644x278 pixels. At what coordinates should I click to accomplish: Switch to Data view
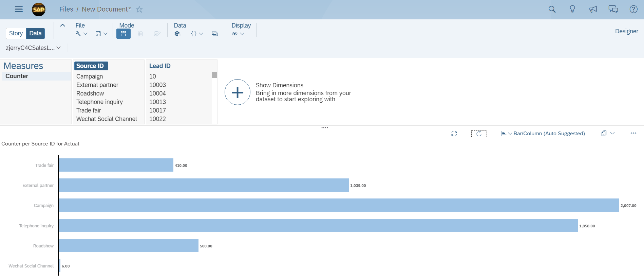[35, 33]
